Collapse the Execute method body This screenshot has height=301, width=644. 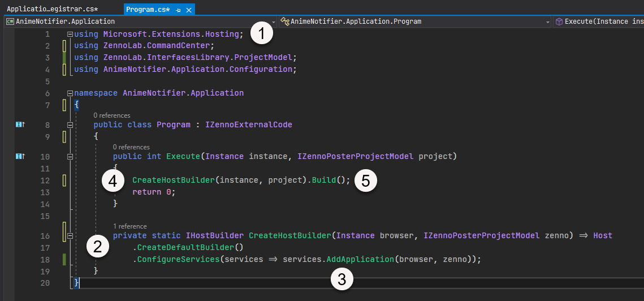click(70, 156)
